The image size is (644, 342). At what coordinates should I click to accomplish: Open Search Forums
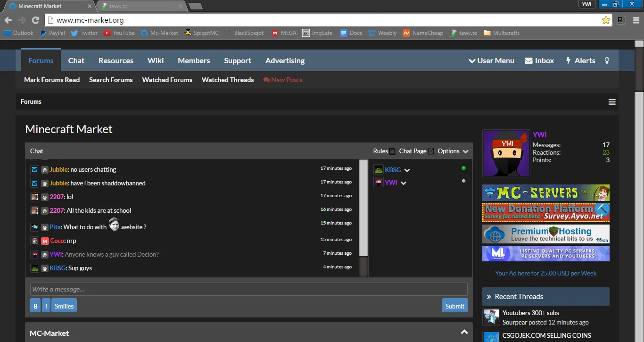point(111,80)
